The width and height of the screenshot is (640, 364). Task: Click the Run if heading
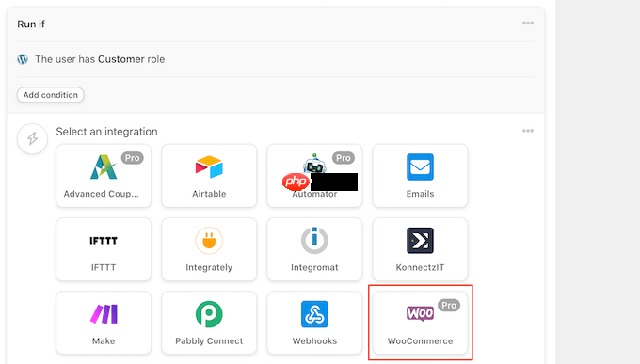coord(31,24)
